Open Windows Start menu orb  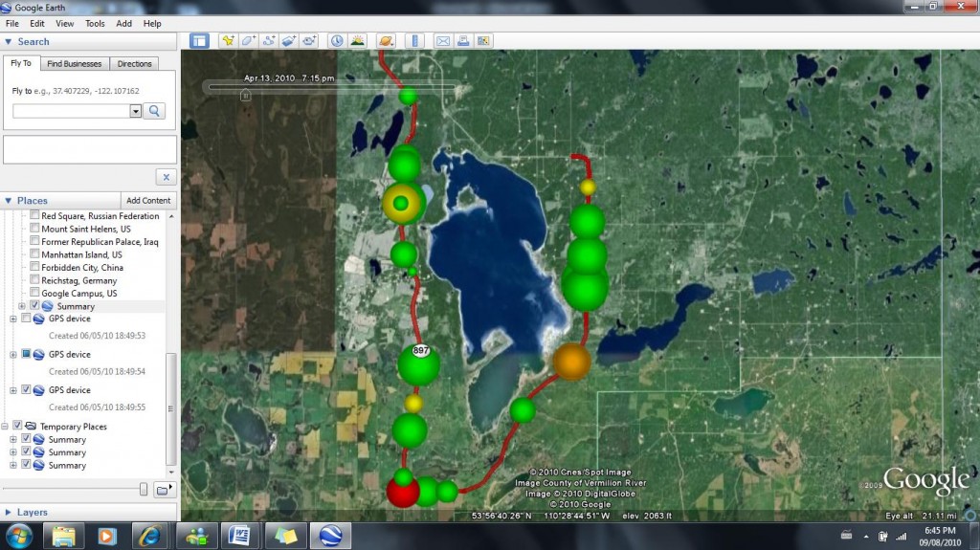pos(18,537)
